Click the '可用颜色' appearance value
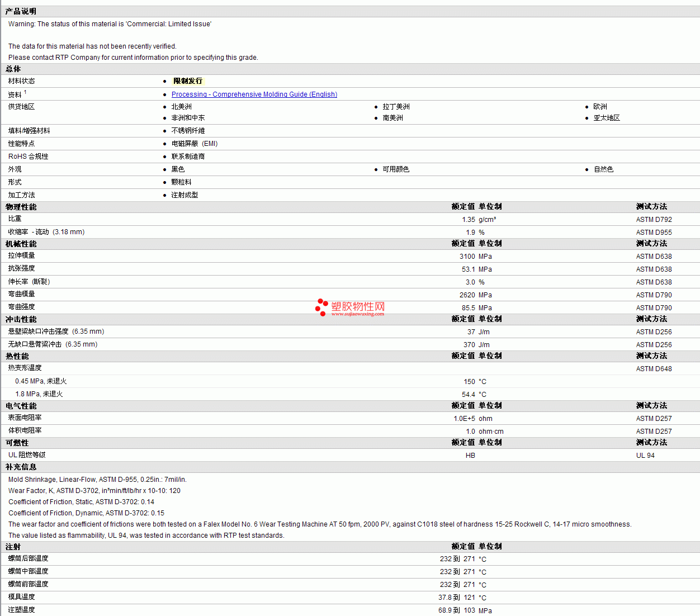The width and height of the screenshot is (700, 616). [396, 169]
